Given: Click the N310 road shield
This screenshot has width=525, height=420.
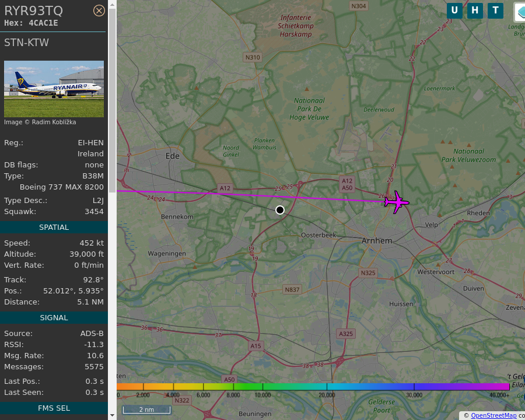Looking at the screenshot, I should point(253,57).
